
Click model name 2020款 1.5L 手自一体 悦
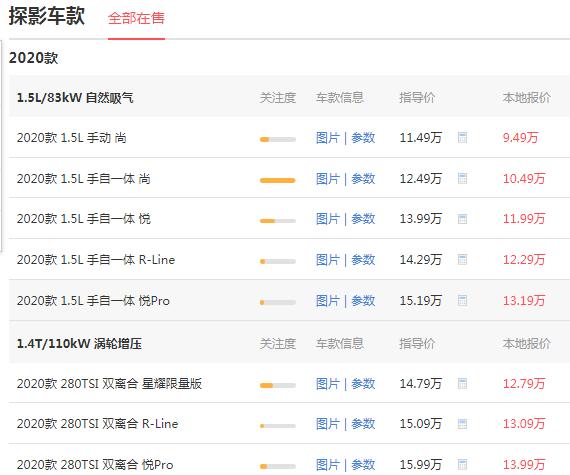(84, 219)
